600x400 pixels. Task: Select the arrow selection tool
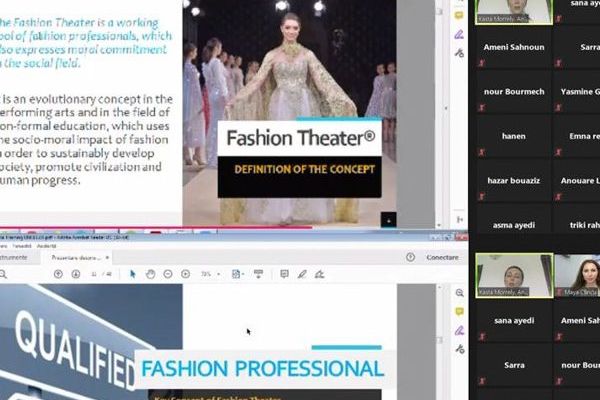coord(133,274)
